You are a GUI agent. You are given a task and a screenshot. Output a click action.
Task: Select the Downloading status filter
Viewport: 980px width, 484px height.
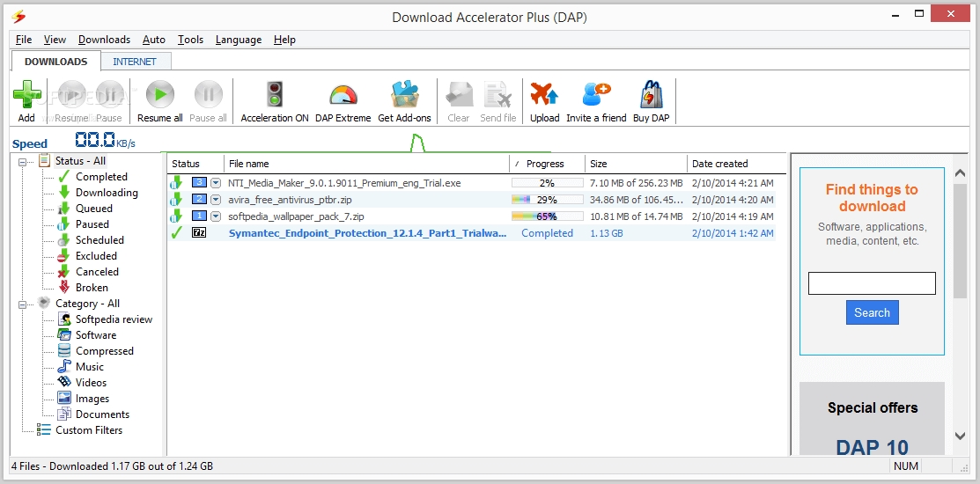(107, 193)
